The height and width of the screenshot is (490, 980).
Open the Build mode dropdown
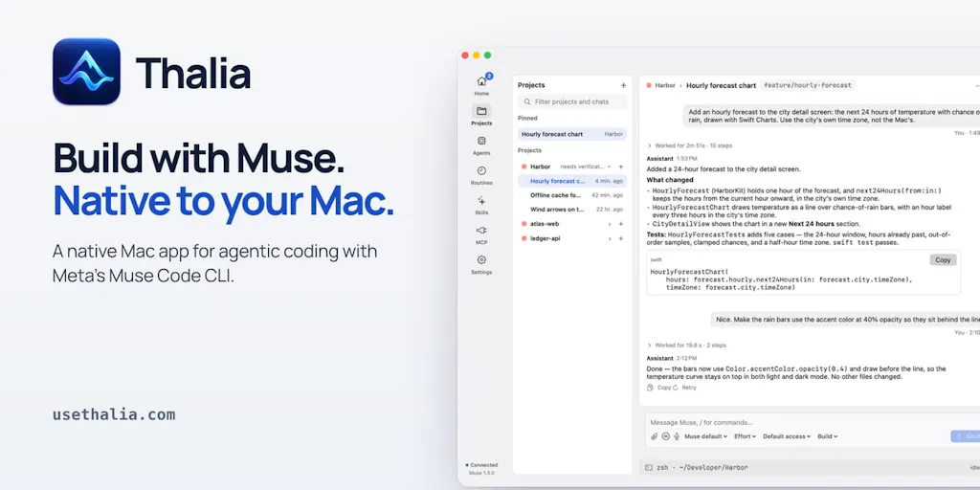(x=828, y=436)
